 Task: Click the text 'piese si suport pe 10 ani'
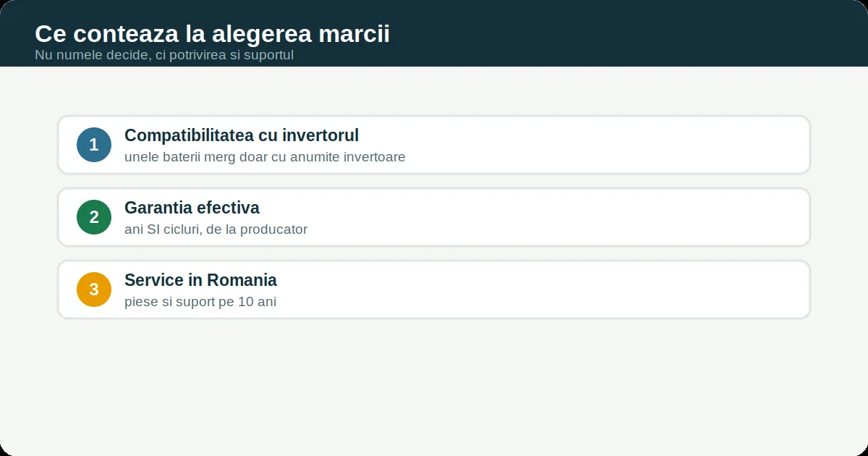pos(200,302)
